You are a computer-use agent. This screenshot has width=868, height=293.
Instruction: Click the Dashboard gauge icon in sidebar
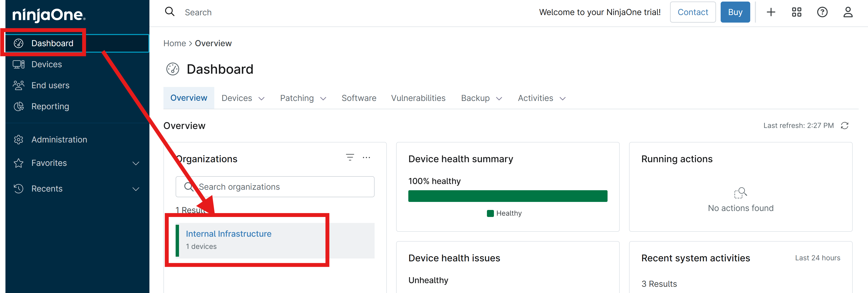point(18,43)
